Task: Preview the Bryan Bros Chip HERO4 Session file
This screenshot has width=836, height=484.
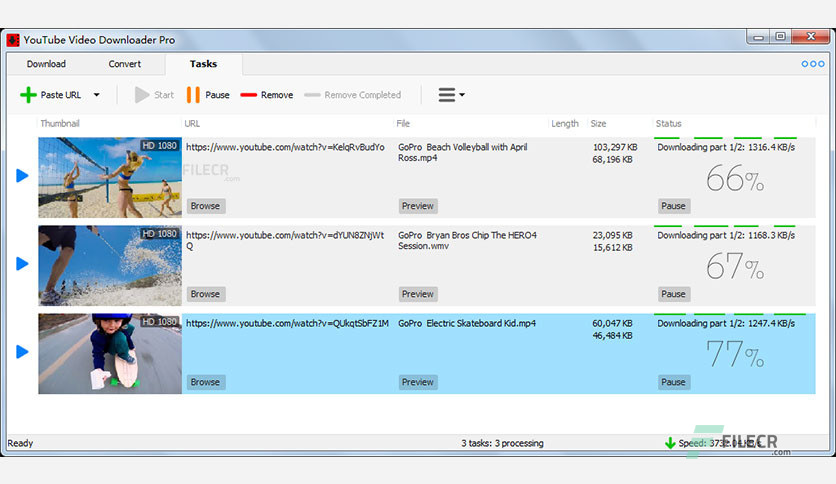Action: (x=417, y=294)
